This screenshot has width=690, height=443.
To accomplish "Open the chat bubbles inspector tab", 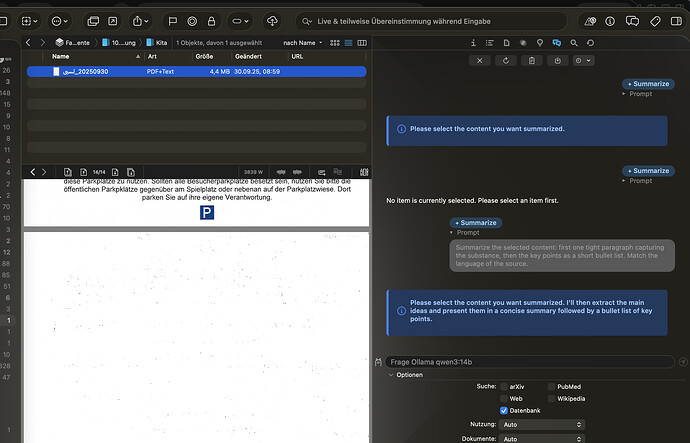I will 557,43.
